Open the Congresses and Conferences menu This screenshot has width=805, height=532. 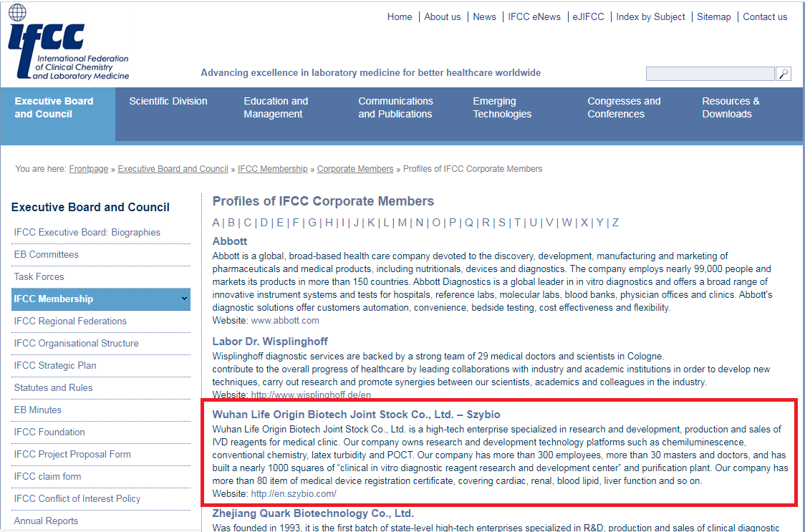(x=624, y=107)
